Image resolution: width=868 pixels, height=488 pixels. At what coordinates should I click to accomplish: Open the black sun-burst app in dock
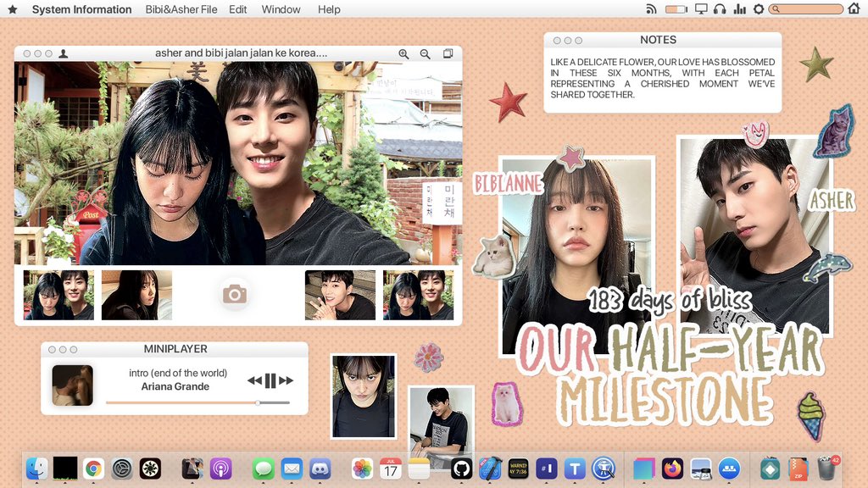tap(150, 469)
